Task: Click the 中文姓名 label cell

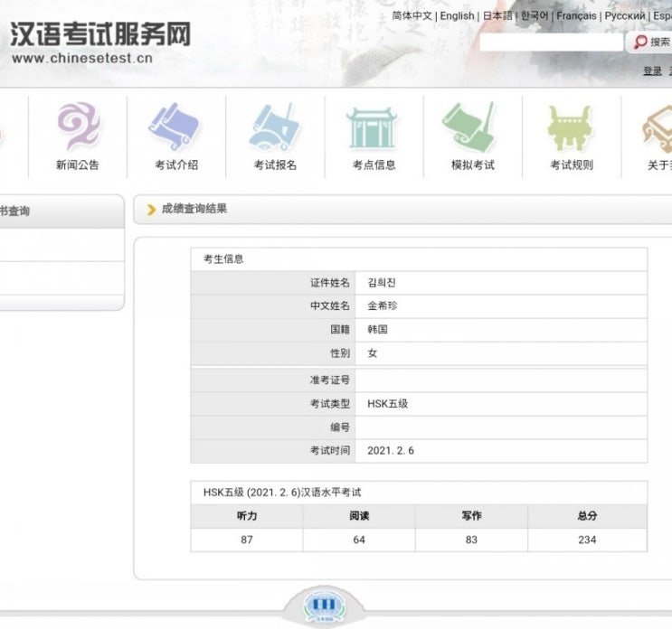Action: [x=273, y=306]
